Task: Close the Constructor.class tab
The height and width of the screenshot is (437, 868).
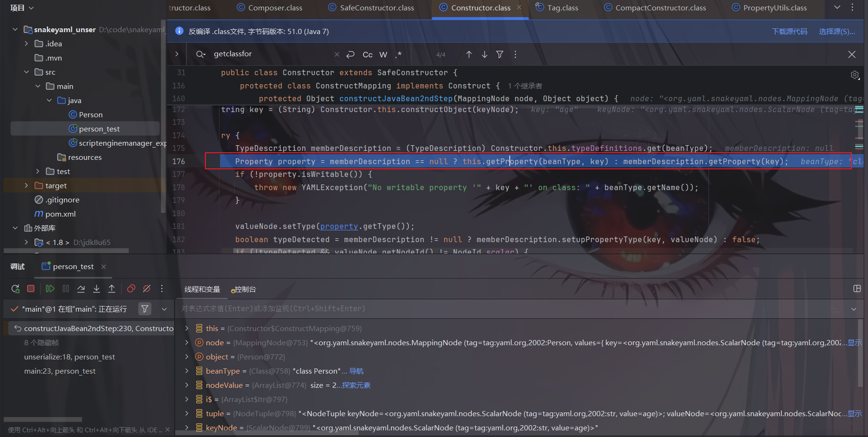Action: (519, 7)
